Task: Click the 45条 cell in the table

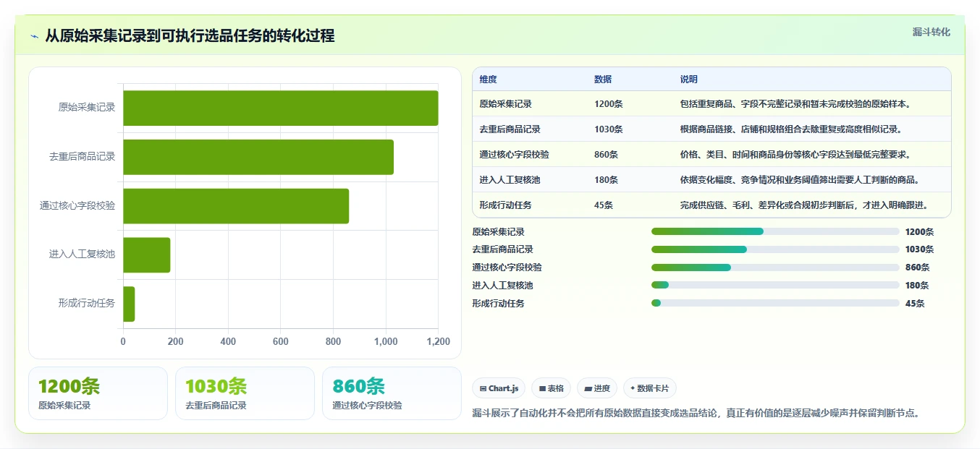Action: tap(604, 205)
